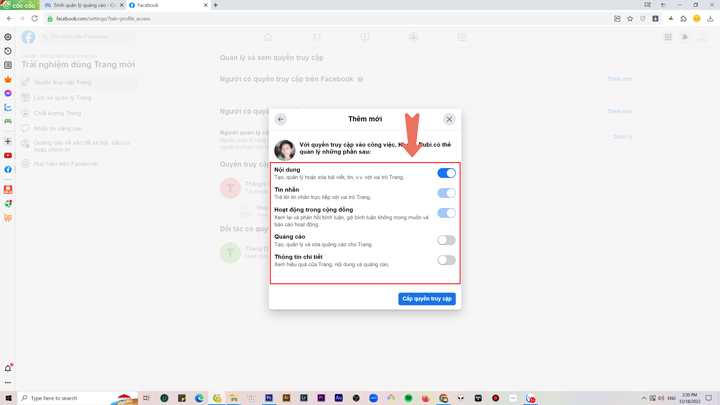
Task: Bookmark the page with the star icon
Action: tap(630, 19)
